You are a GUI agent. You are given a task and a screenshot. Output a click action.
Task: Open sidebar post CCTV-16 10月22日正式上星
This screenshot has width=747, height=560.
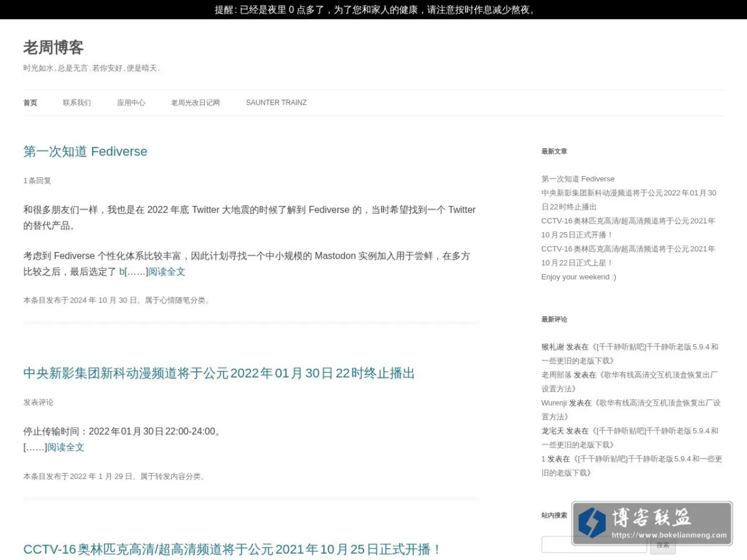[x=629, y=256]
